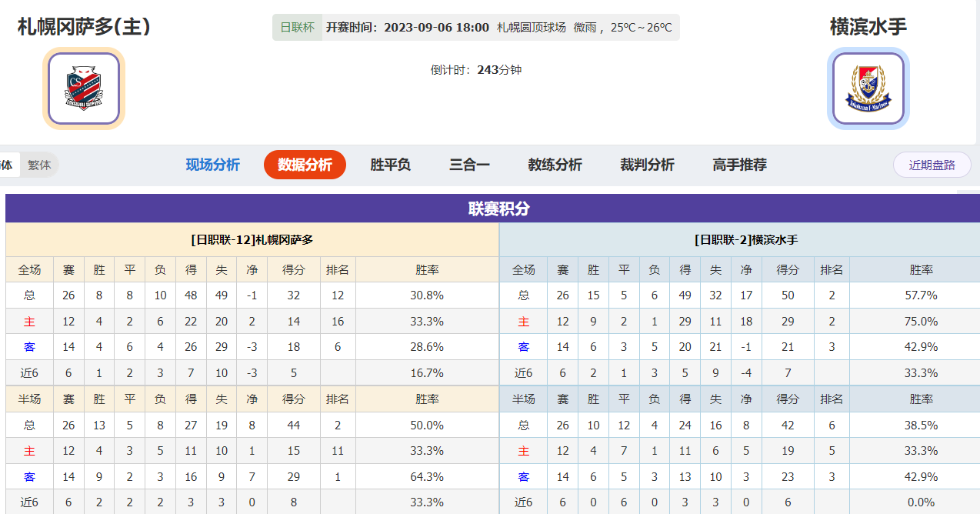Go to the 裁判分析 tab
The width and height of the screenshot is (980, 514).
[647, 165]
